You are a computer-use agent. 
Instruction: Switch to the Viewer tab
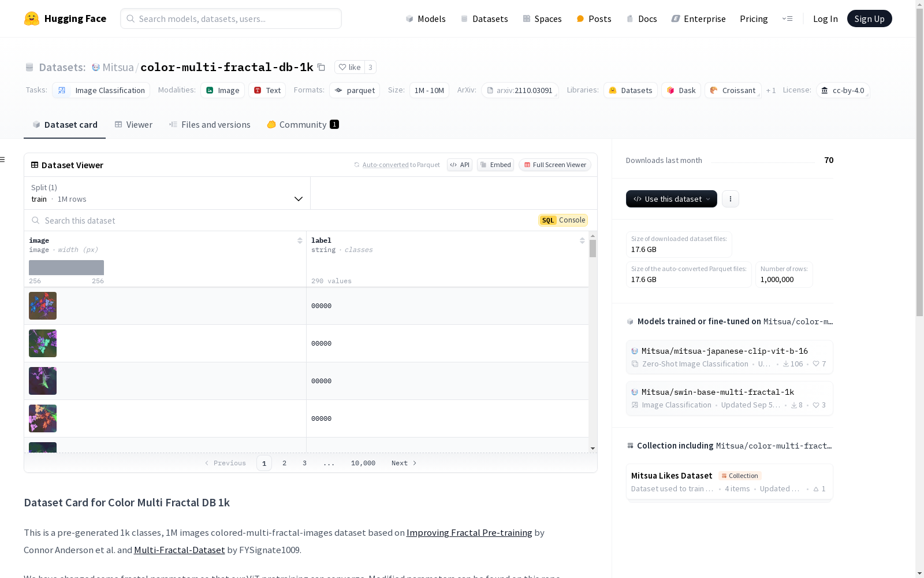[133, 124]
